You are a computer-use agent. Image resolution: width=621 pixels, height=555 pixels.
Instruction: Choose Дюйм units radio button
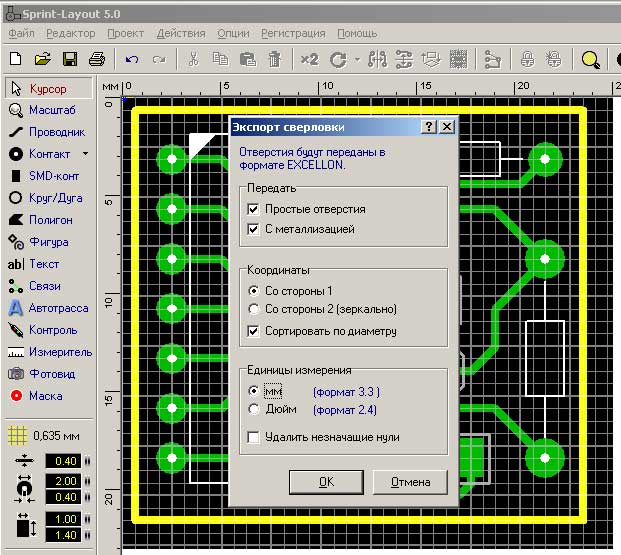coord(253,409)
